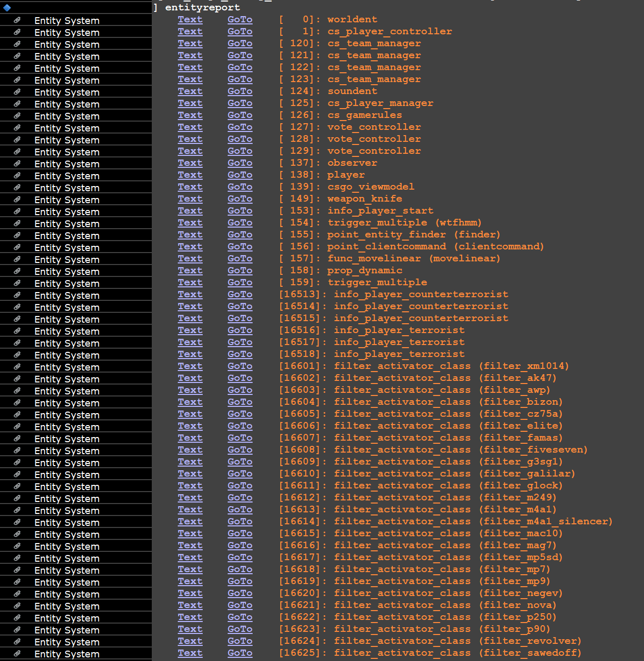644x661 pixels.
Task: Click GoTo for filter_xm1014
Action: click(240, 366)
